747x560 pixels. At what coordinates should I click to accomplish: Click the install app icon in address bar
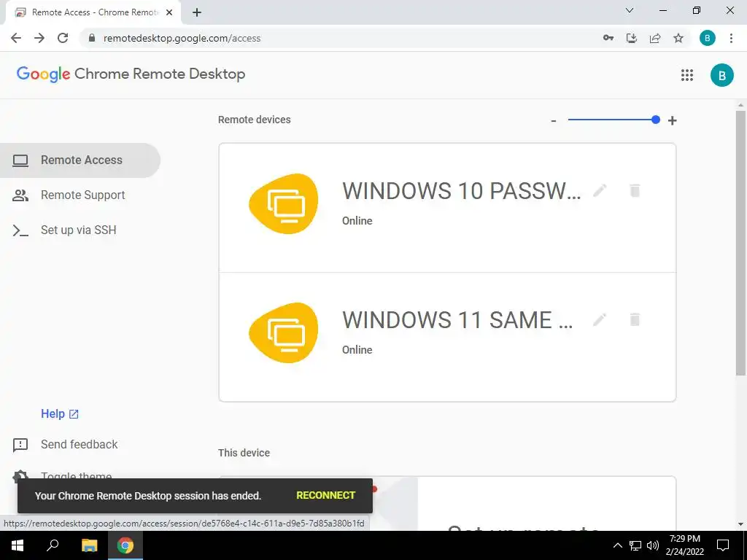tap(632, 38)
